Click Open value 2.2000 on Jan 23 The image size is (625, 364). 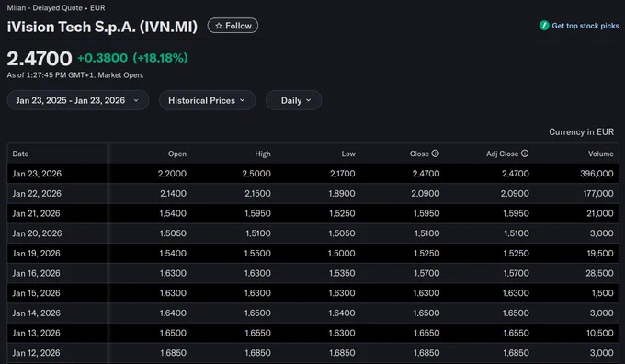(172, 174)
